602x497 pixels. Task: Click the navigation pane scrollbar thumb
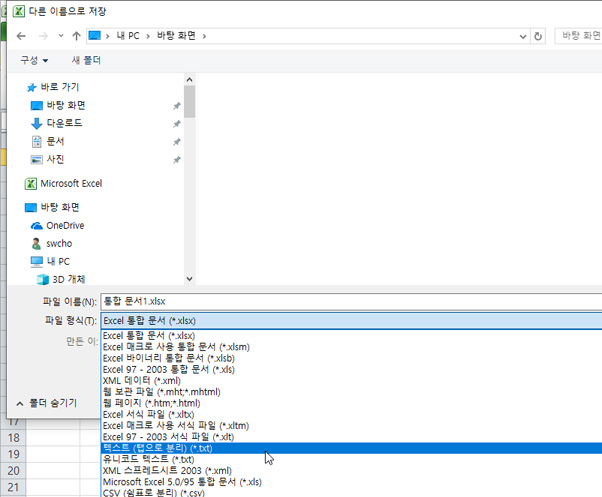(x=189, y=101)
